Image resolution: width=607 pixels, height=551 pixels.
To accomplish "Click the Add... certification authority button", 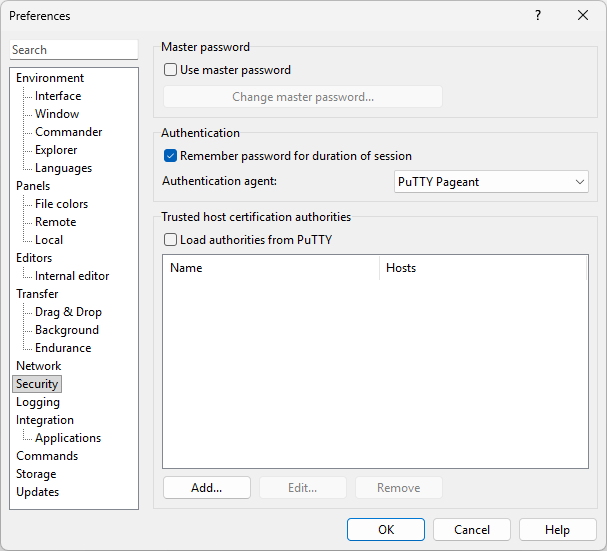I will (206, 488).
